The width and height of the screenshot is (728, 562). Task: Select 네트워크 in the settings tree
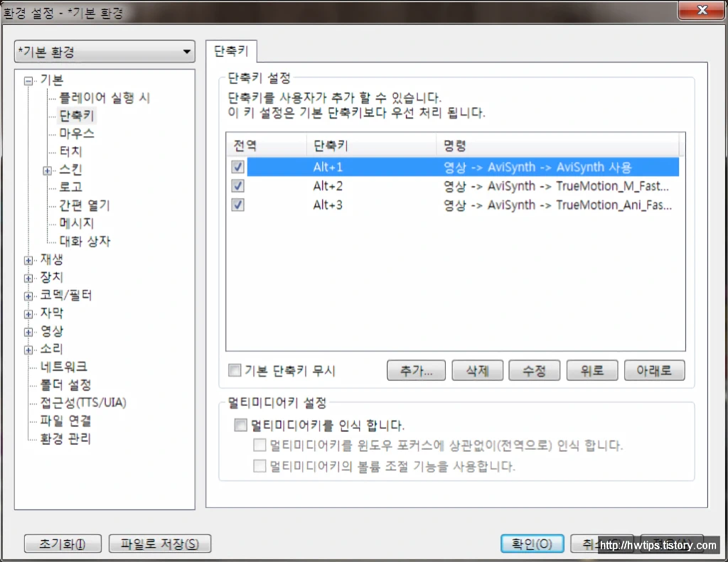tap(63, 367)
